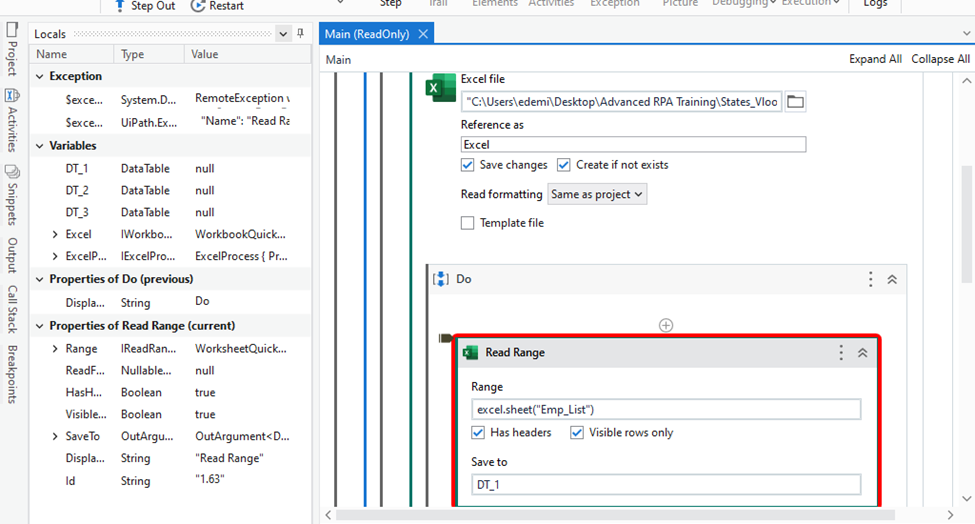Image resolution: width=975 pixels, height=524 pixels.
Task: Open the Locals panel options dropdown
Action: 283,34
